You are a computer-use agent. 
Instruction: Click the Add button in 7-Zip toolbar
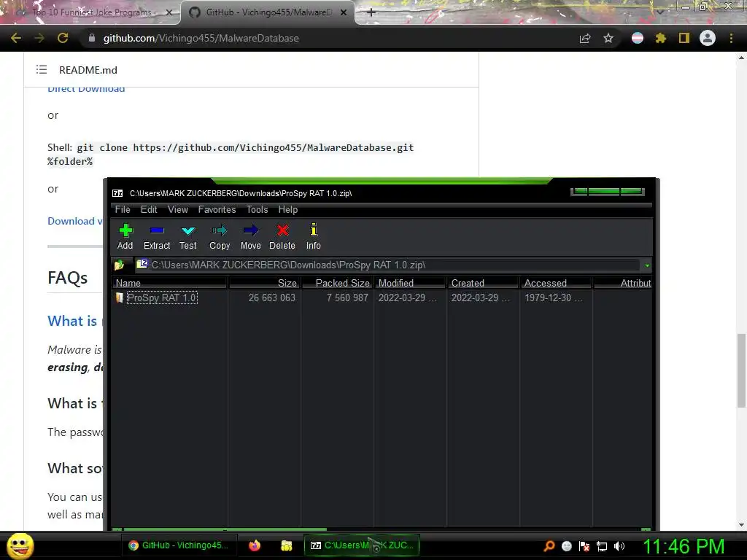tap(125, 237)
